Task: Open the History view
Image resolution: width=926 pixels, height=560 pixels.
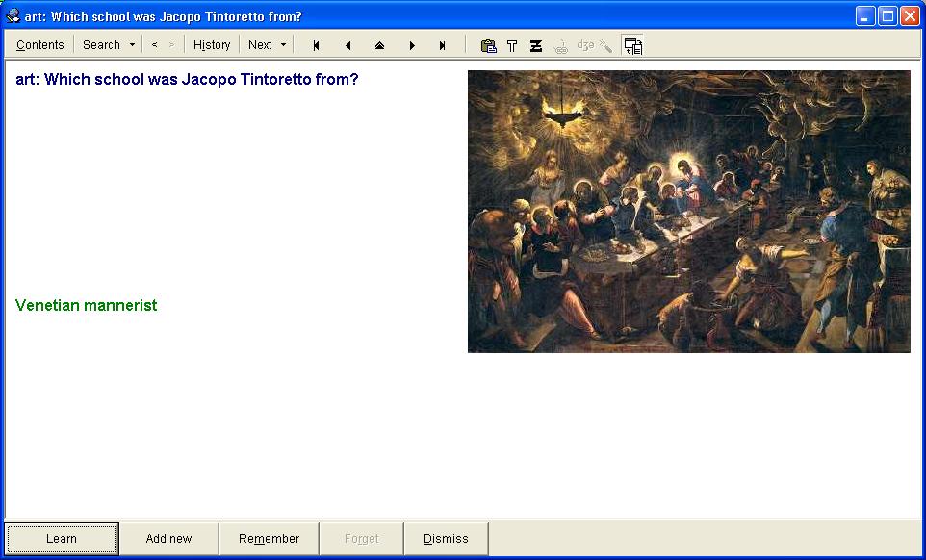Action: click(x=212, y=45)
